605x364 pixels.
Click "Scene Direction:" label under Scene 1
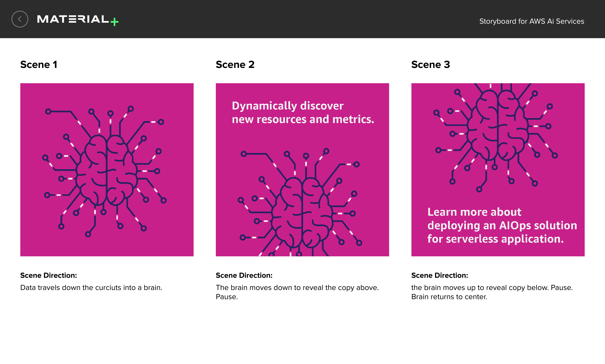pos(48,275)
